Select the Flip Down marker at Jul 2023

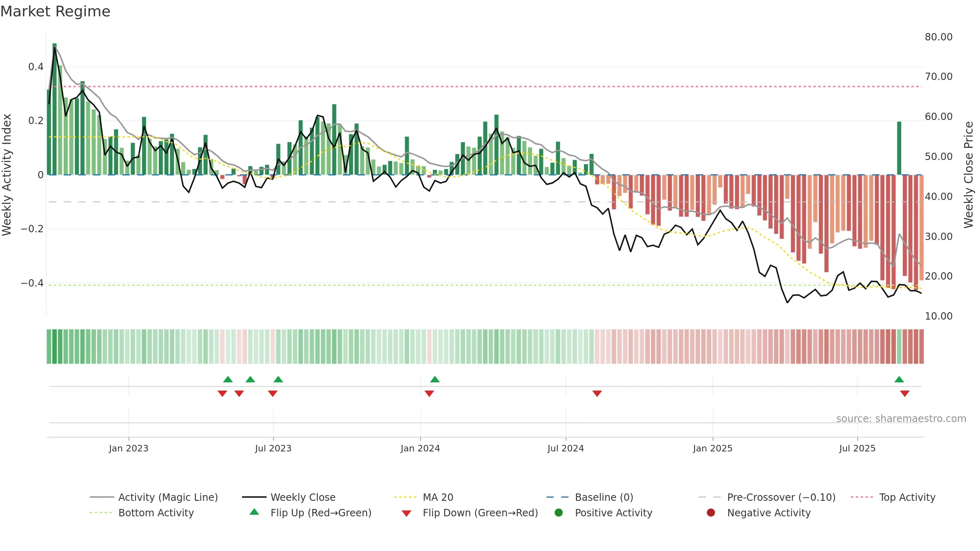point(273,393)
